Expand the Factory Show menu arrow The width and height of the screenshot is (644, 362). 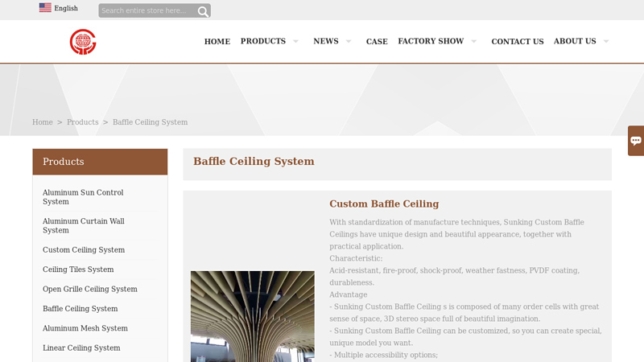point(474,41)
